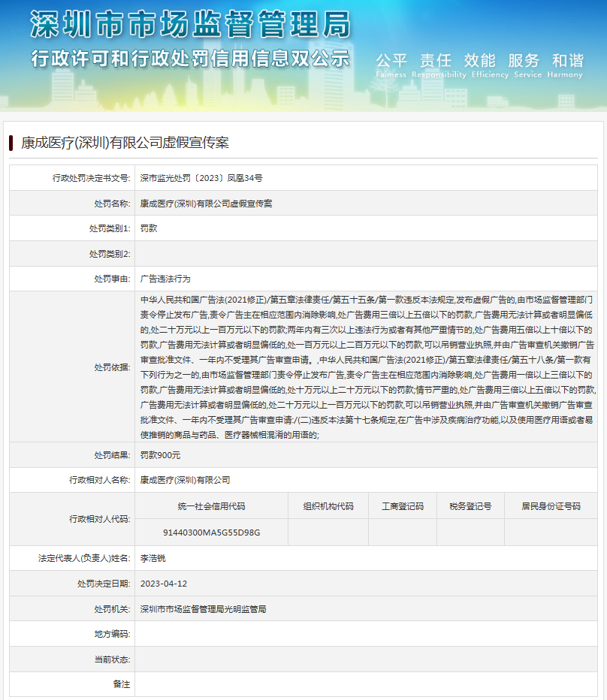Click the 地方编码 label
Image resolution: width=607 pixels, height=700 pixels.
click(112, 635)
